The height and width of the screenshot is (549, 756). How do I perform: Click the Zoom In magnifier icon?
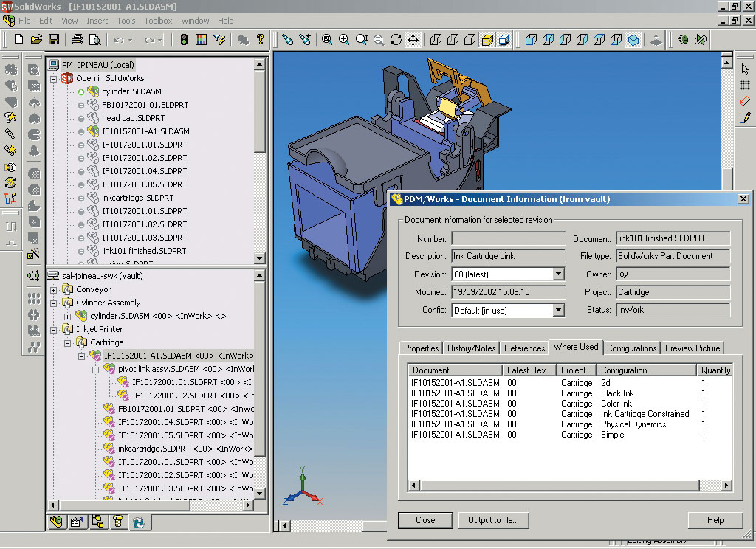344,40
